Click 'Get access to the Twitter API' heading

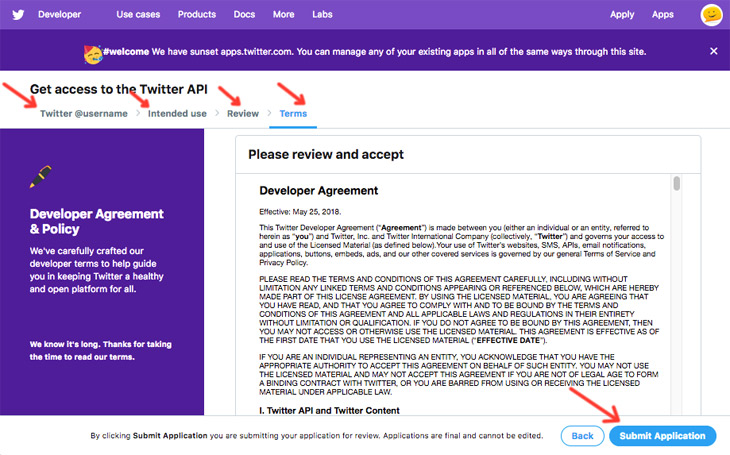click(119, 89)
